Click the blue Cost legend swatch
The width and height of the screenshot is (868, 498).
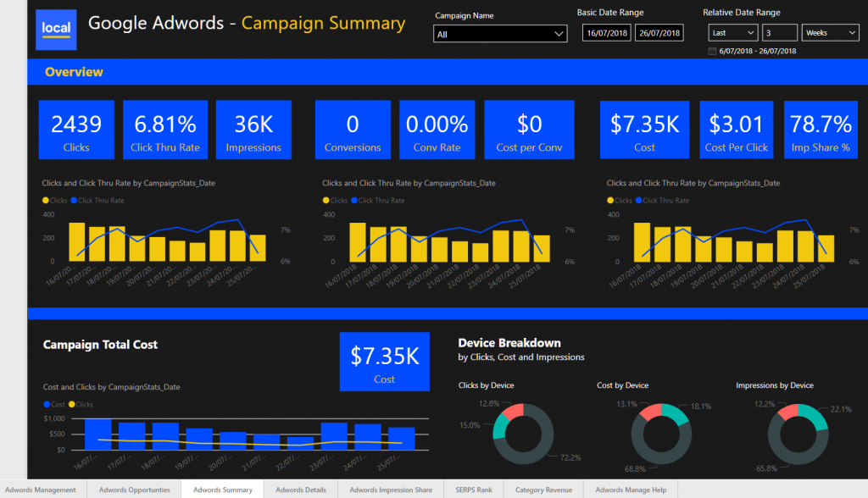click(47, 405)
